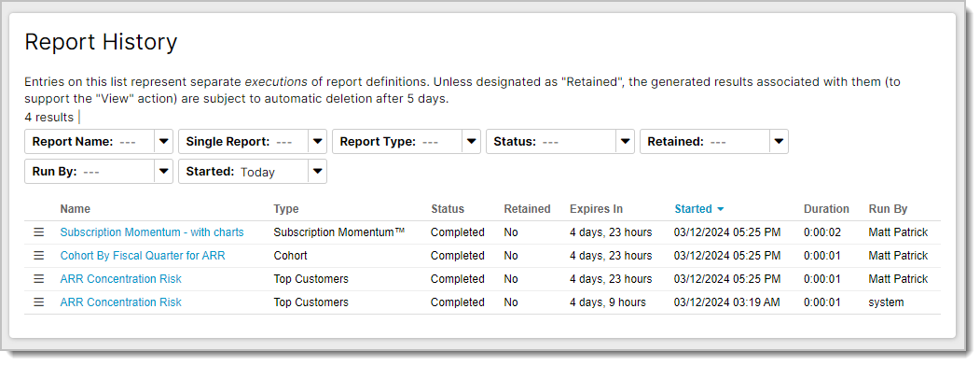Viewport: 980px width, 365px height.
Task: Expand the Status filter dropdown
Action: pos(625,142)
